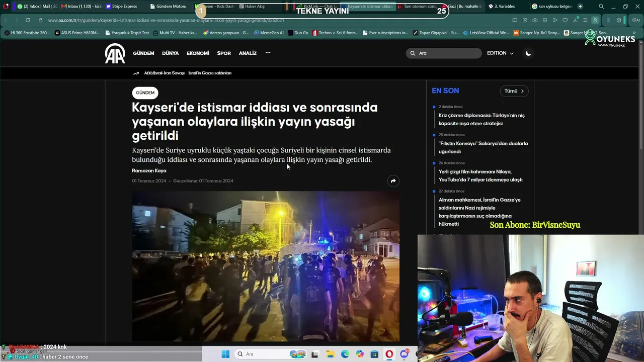The width and height of the screenshot is (644, 362).
Task: Click the tab search magnifier icon
Action: (601, 7)
